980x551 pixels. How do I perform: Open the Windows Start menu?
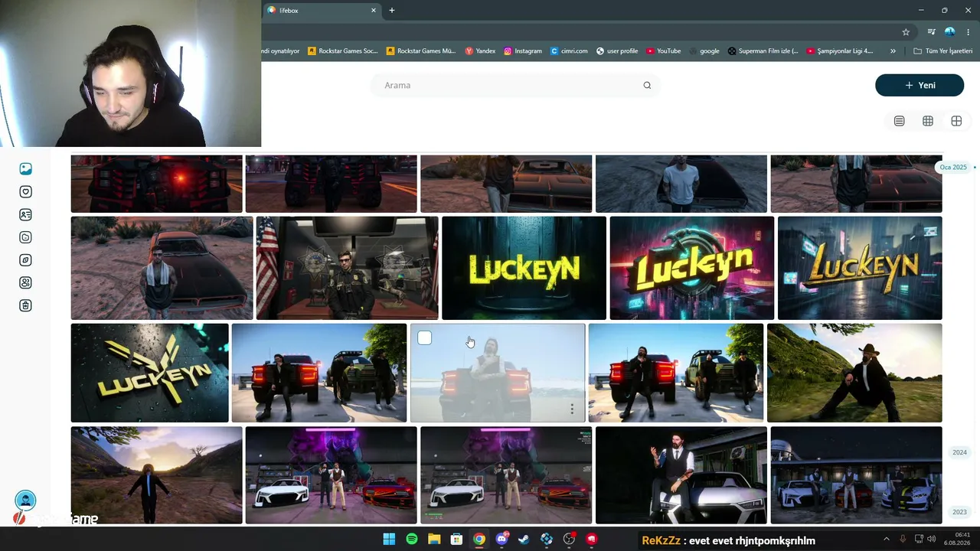(x=389, y=540)
